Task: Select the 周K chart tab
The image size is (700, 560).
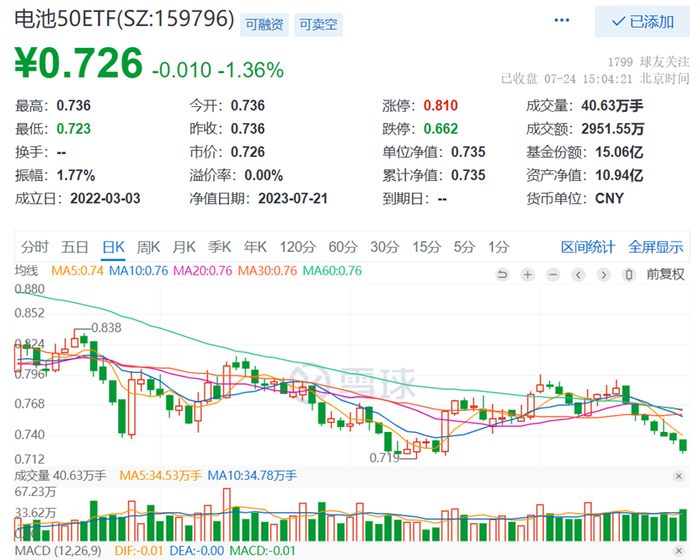Action: (148, 247)
